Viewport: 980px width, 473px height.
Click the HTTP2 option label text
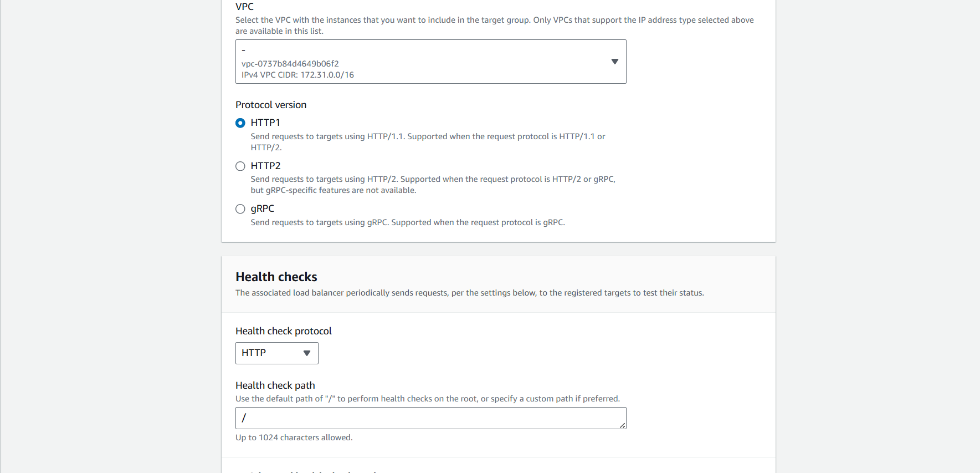[266, 166]
